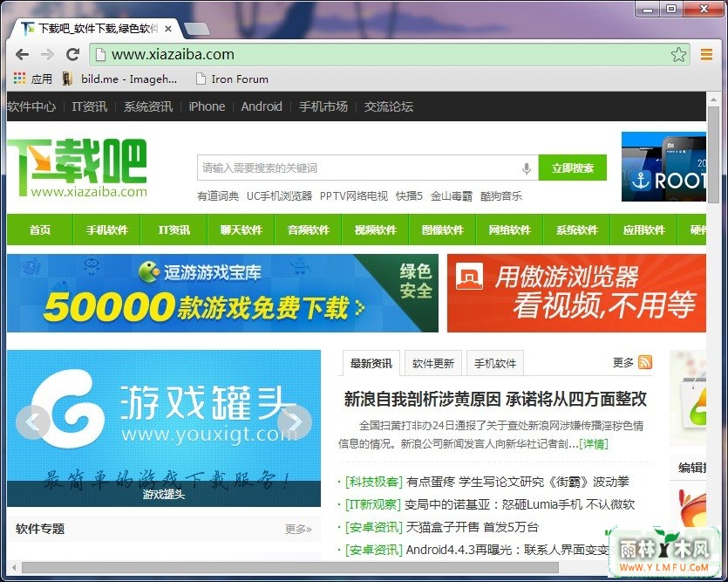Open the 傲游浏览器 red banner ad
The width and height of the screenshot is (728, 582).
[576, 293]
